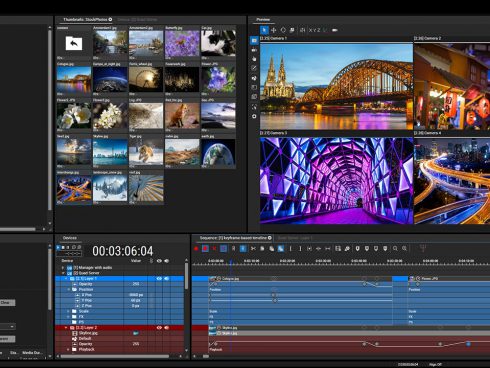Click the play button in Devices panel
This screenshot has width=490, height=368.
click(58, 247)
